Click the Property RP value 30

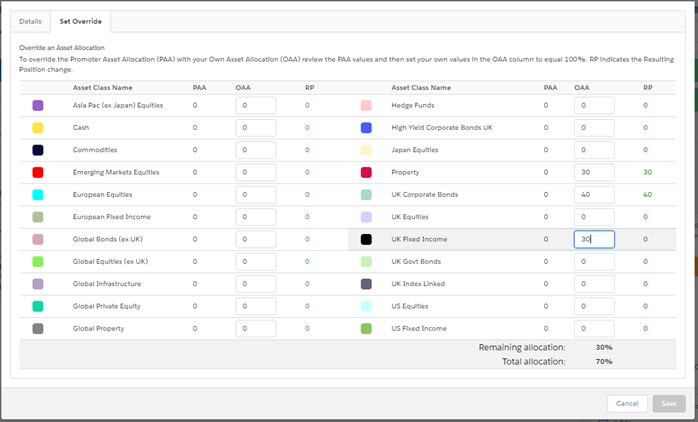648,172
